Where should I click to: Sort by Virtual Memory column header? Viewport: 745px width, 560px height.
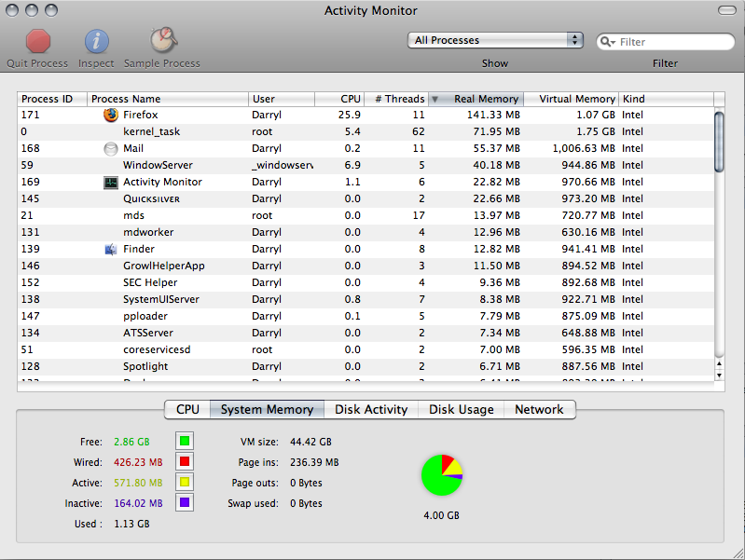[571, 99]
